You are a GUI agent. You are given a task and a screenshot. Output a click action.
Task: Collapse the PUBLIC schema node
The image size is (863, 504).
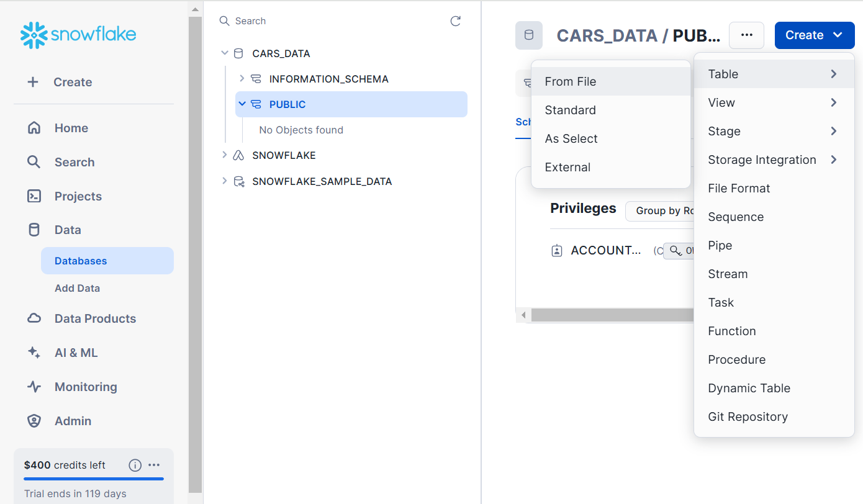click(x=242, y=104)
